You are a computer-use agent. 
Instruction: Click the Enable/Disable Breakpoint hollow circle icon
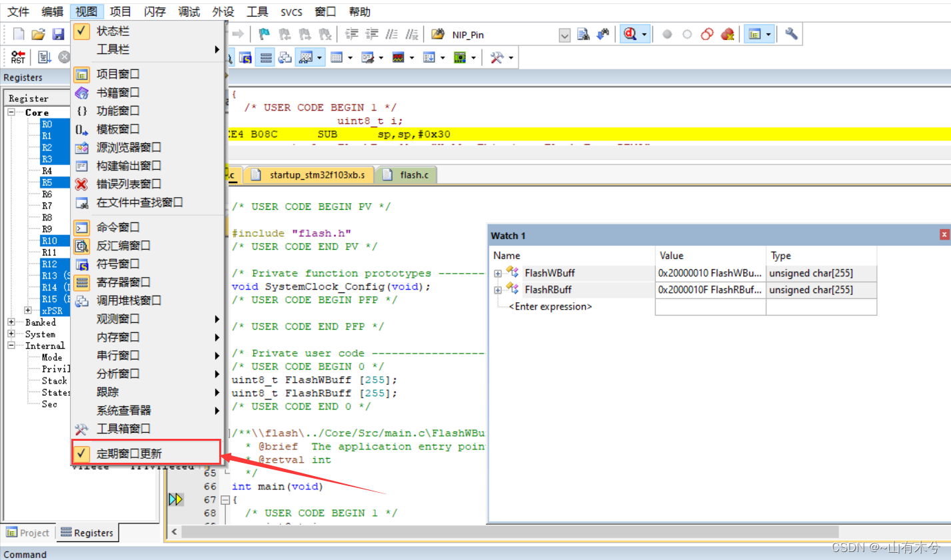point(687,34)
